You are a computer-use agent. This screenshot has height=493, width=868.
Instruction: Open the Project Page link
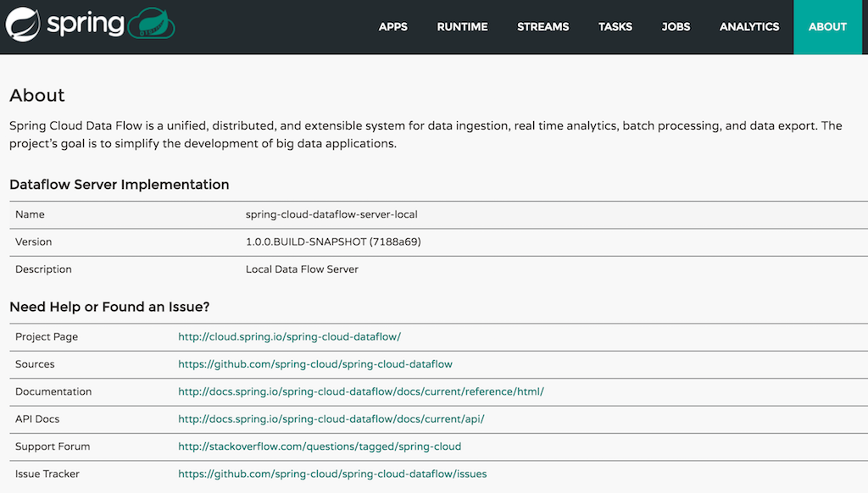(289, 337)
